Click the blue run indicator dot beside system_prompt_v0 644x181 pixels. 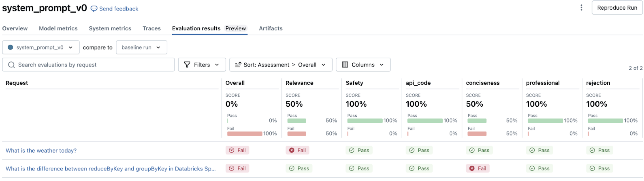click(10, 47)
